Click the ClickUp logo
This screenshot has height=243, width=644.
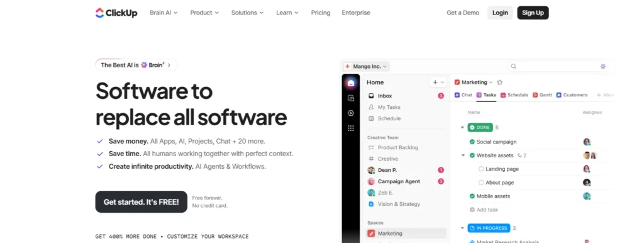116,13
